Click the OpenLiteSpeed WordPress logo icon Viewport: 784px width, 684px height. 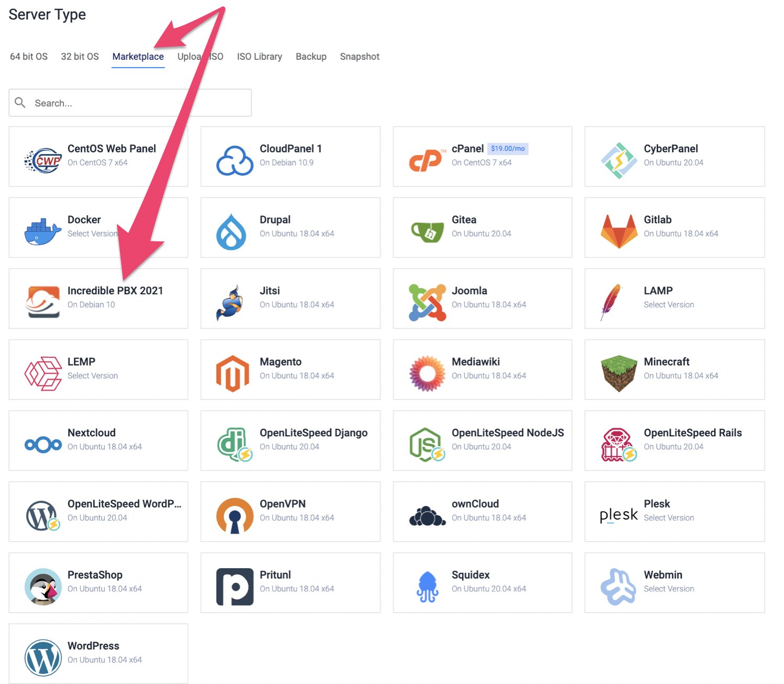click(43, 516)
